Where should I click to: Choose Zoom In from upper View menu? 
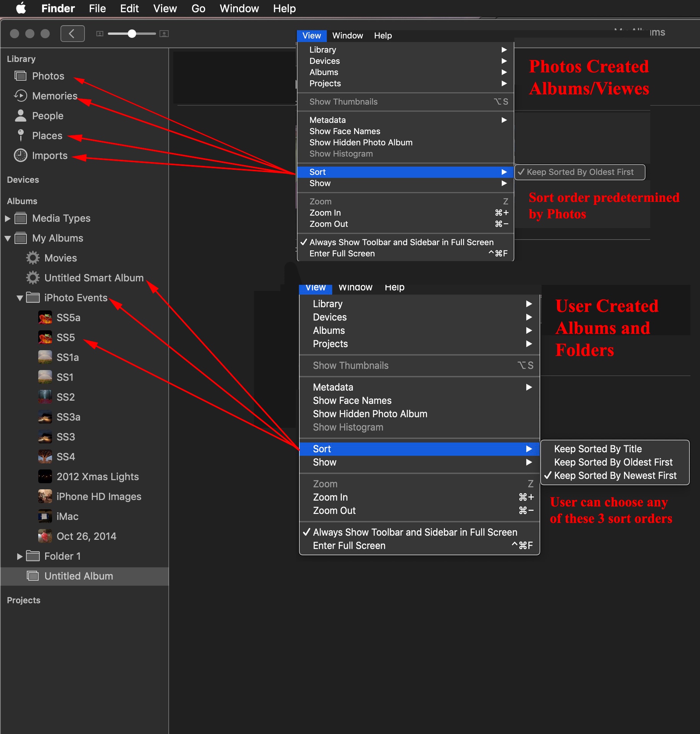coord(405,213)
